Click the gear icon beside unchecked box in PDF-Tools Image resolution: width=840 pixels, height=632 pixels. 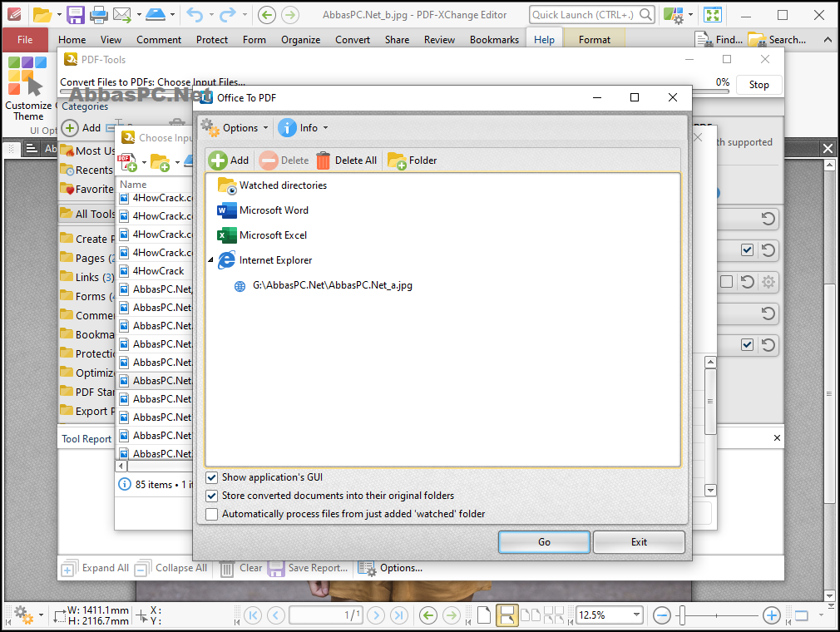[768, 282]
